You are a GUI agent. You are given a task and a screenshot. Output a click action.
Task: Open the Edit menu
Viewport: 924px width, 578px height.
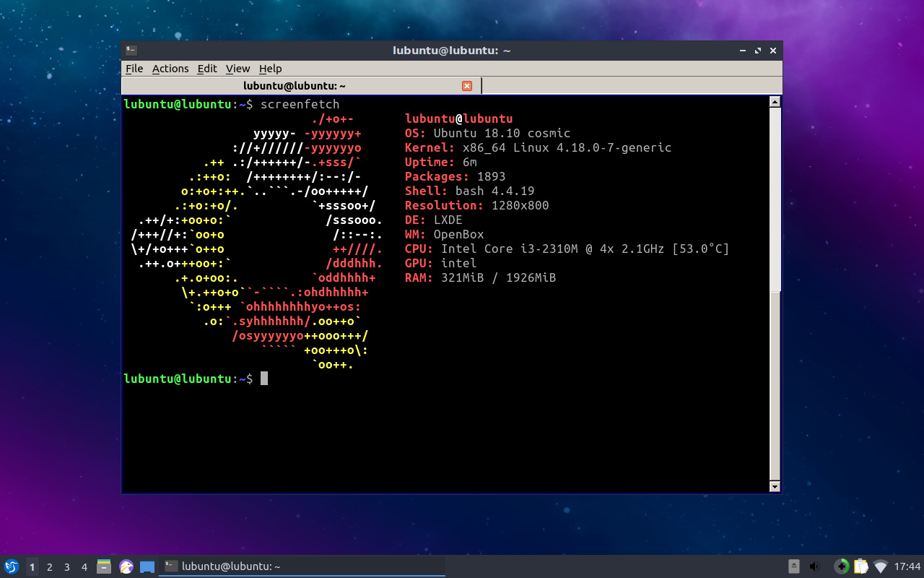[x=207, y=69]
